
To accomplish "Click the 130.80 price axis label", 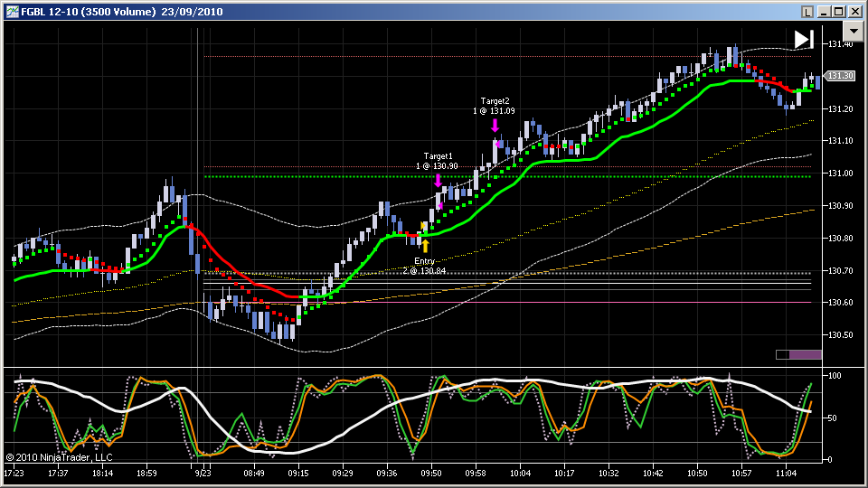I will [x=840, y=239].
